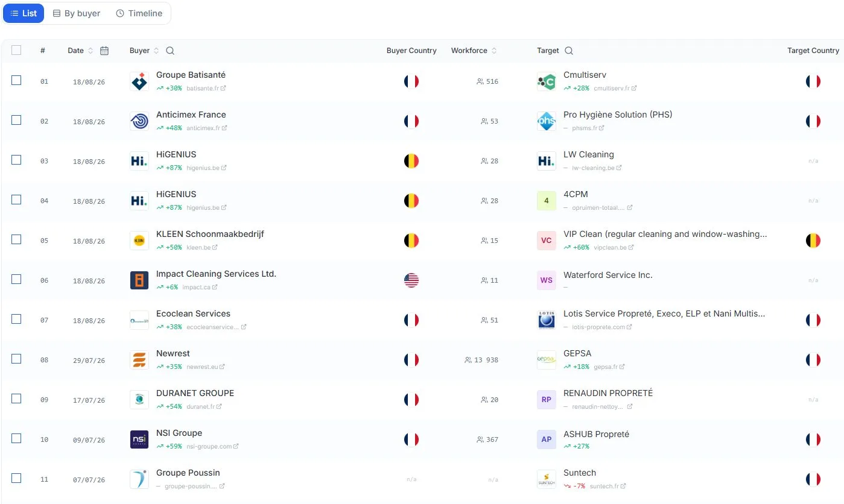Check the box for row 11 Groupe Poussin
The width and height of the screenshot is (844, 504).
pyautogui.click(x=16, y=478)
